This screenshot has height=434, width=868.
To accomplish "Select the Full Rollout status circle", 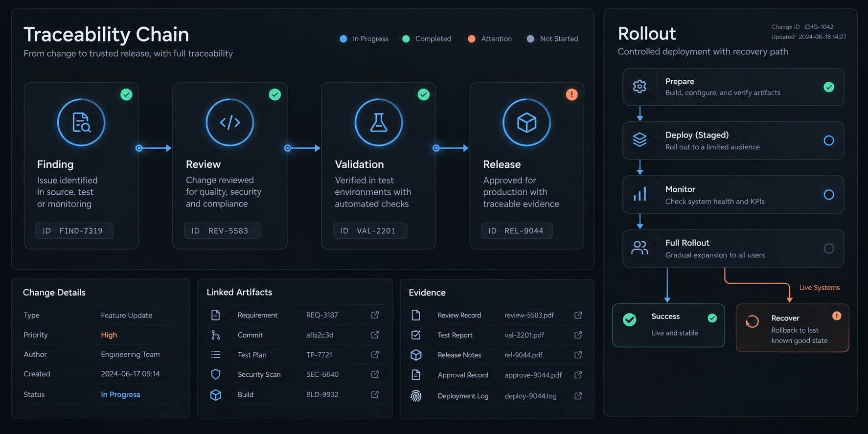I will (x=829, y=249).
